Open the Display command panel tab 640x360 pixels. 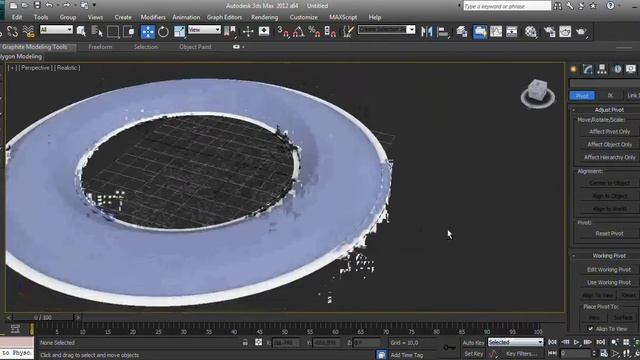pyautogui.click(x=631, y=69)
